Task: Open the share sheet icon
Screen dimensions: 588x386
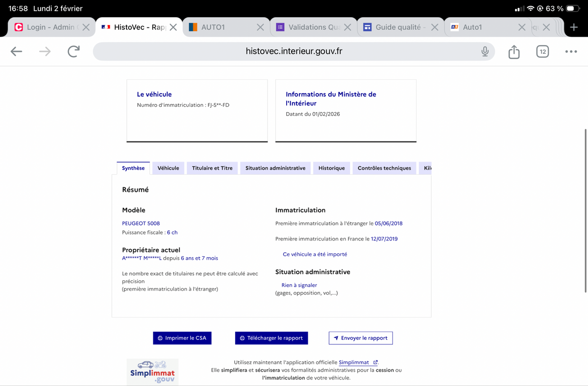Action: click(514, 51)
